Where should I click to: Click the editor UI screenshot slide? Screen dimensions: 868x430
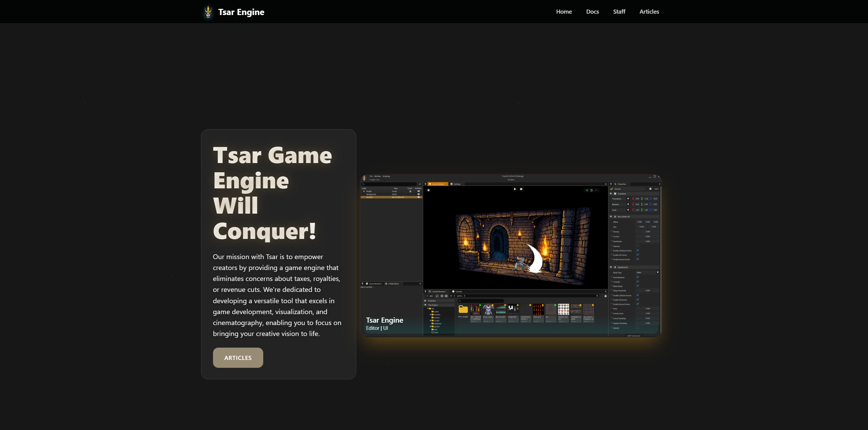tap(511, 256)
